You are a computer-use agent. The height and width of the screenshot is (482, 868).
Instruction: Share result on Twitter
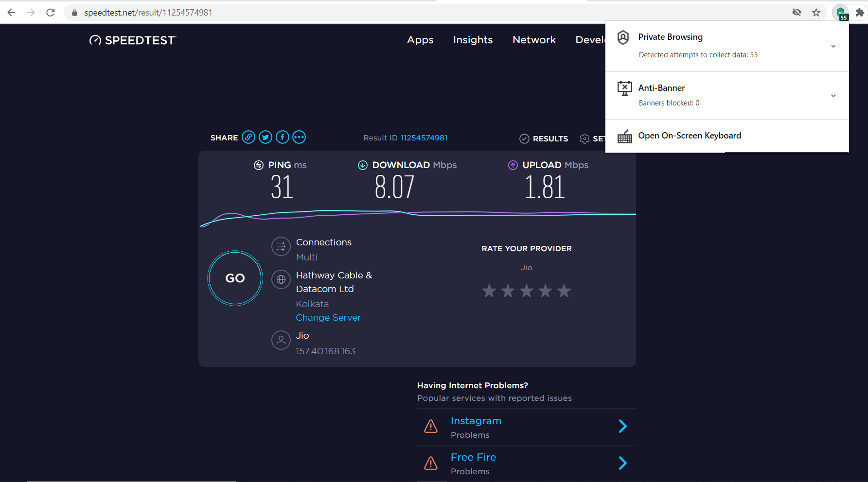click(266, 138)
